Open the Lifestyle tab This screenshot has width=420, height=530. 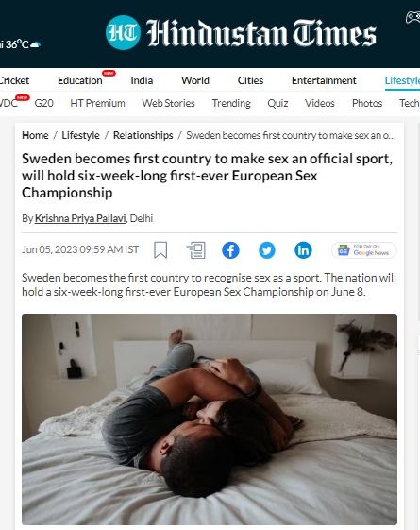coord(402,80)
